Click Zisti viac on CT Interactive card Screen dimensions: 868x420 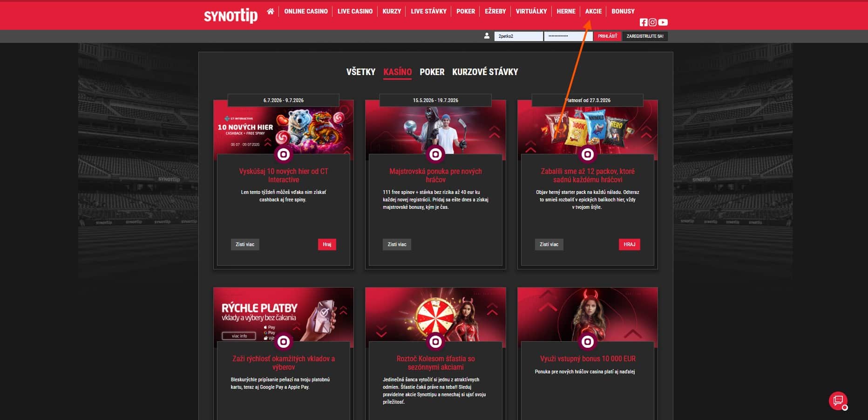[x=245, y=244]
